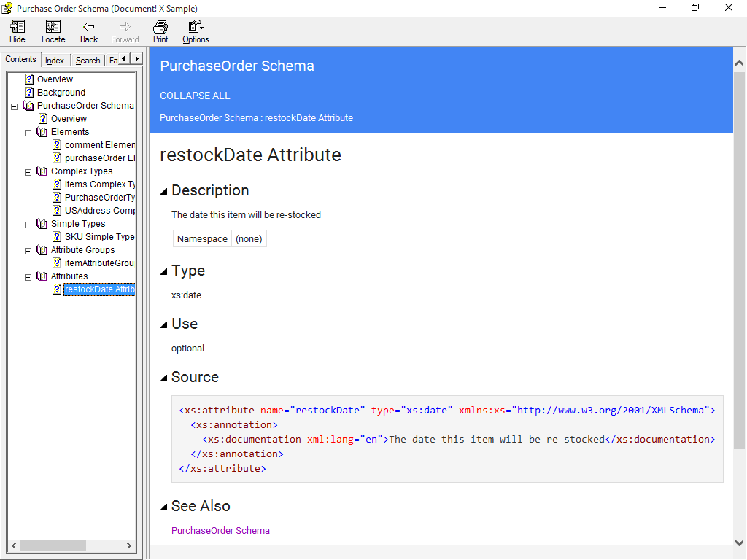Image resolution: width=747 pixels, height=560 pixels.
Task: Click the closing </xs:attribute> source line
Action: [222, 469]
